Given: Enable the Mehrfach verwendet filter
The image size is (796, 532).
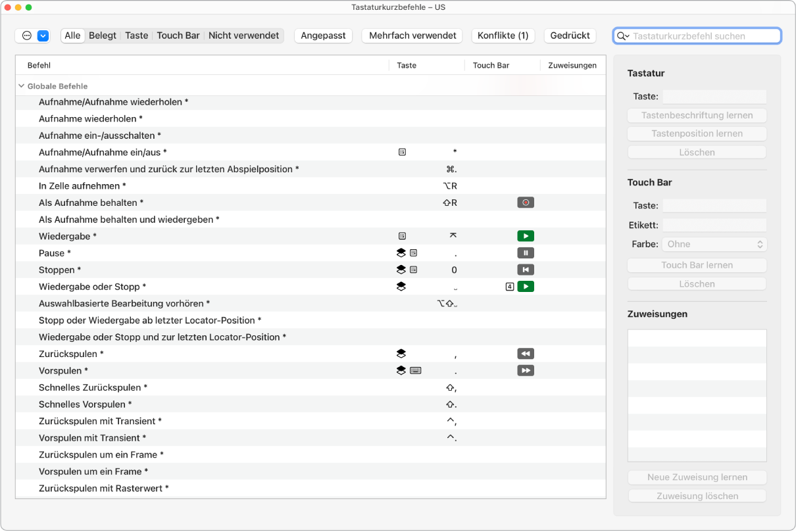Looking at the screenshot, I should coord(412,36).
